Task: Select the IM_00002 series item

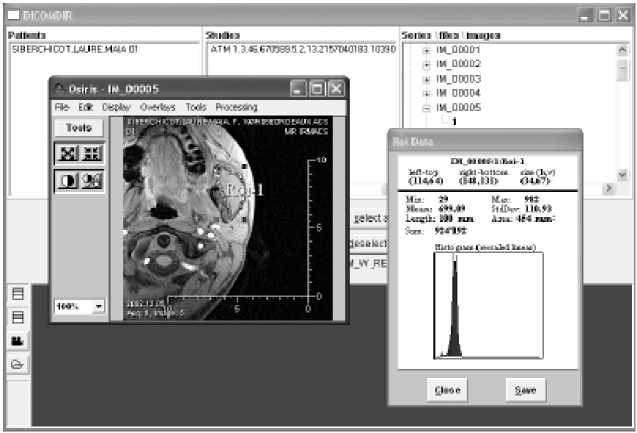Action: pyautogui.click(x=459, y=64)
